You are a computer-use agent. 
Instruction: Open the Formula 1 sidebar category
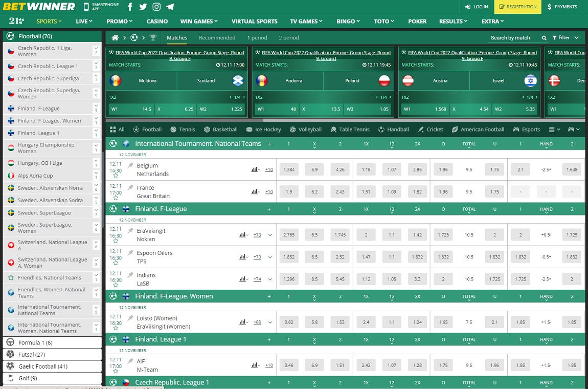pyautogui.click(x=52, y=343)
